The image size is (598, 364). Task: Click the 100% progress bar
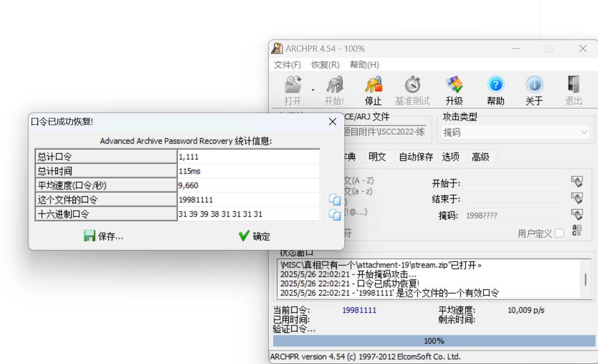[x=434, y=341]
